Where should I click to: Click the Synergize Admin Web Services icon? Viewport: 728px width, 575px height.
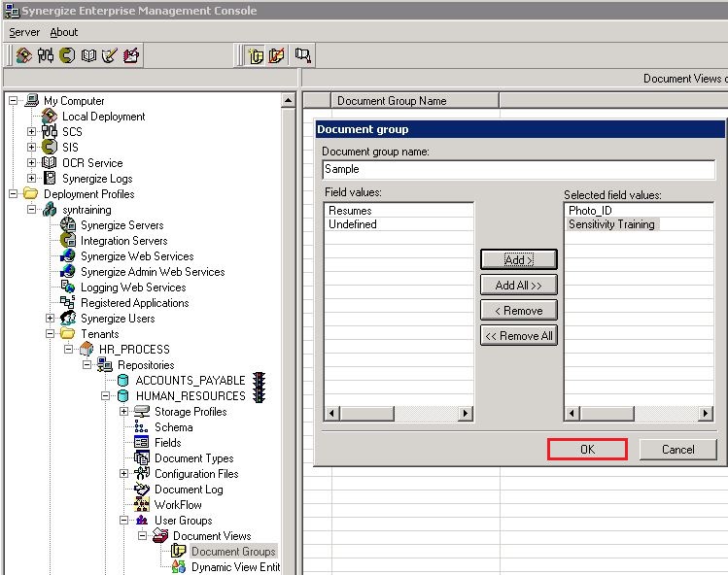(x=68, y=272)
